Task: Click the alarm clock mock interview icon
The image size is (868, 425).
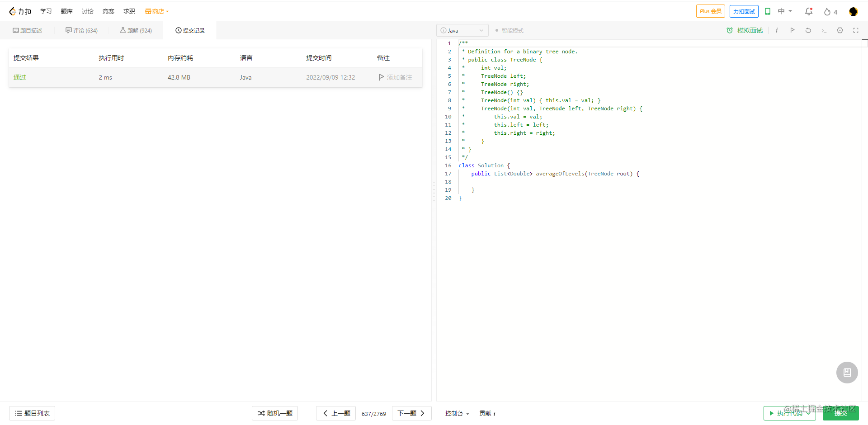Action: (730, 30)
